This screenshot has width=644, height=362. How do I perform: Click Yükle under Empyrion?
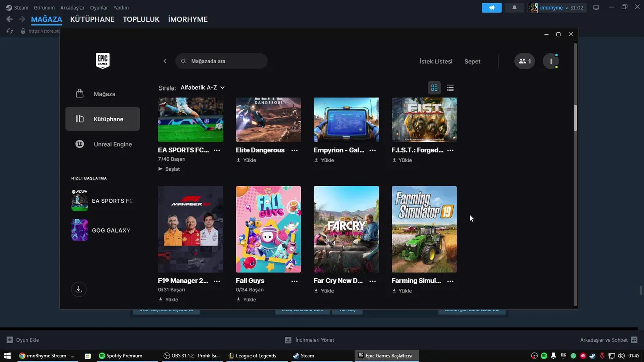(x=324, y=160)
